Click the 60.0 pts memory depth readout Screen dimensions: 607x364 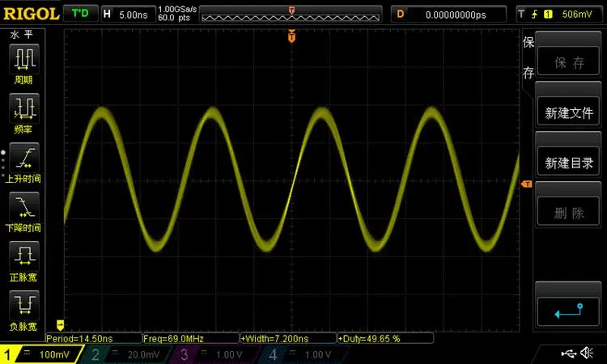click(x=174, y=18)
